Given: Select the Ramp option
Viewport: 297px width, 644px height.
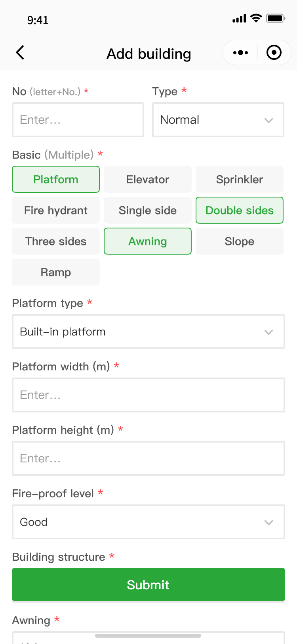Looking at the screenshot, I should coord(56,272).
